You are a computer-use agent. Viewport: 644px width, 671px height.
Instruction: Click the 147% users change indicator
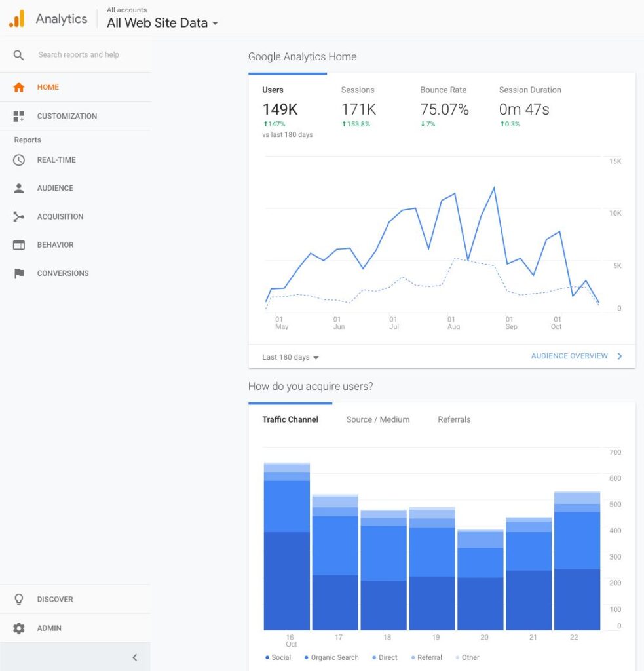point(274,124)
